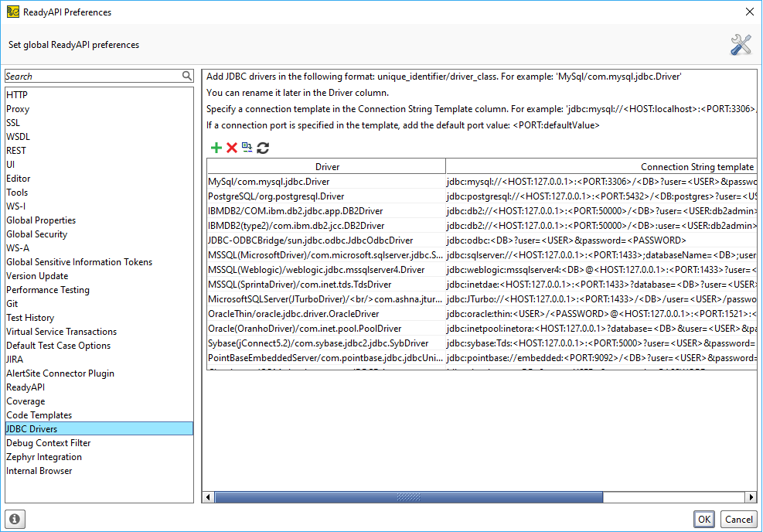The width and height of the screenshot is (763, 532).
Task: Select Code Templates category
Action: (99, 415)
